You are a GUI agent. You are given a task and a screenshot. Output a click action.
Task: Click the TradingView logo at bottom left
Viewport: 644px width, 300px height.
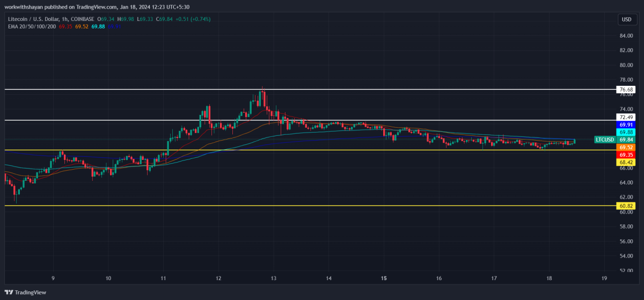point(26,292)
